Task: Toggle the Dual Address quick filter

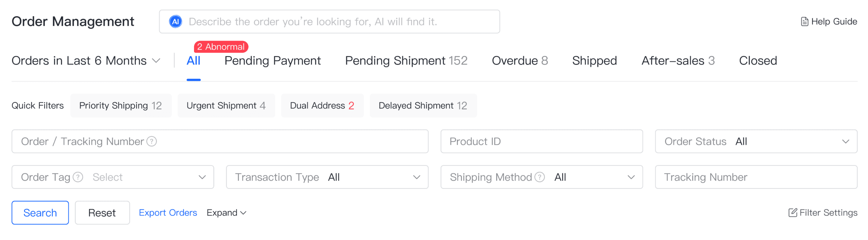Action: (322, 106)
